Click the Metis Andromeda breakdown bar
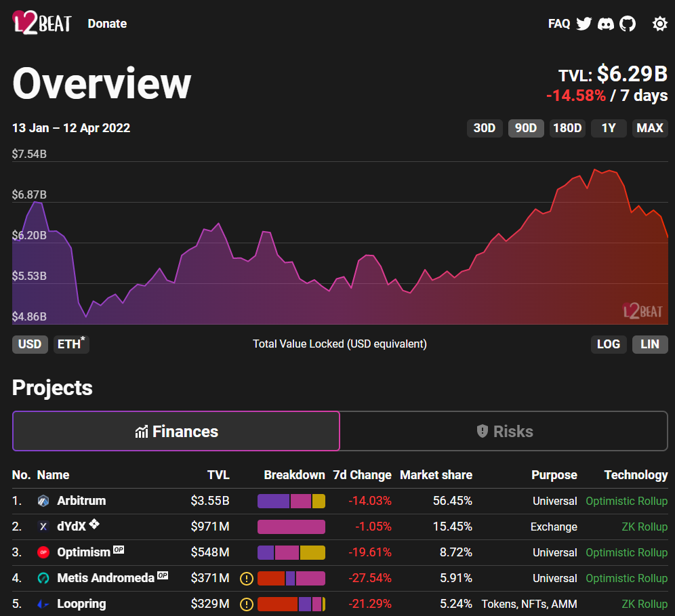Image resolution: width=675 pixels, height=616 pixels. [291, 579]
